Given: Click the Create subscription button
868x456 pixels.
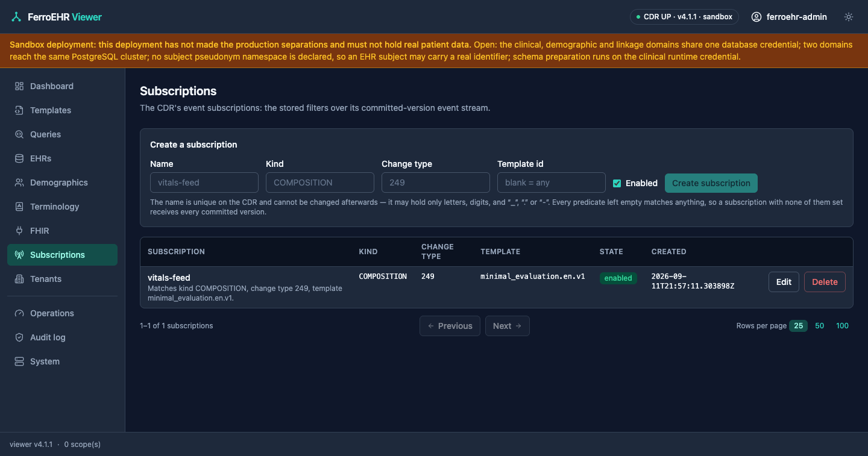Looking at the screenshot, I should (711, 183).
